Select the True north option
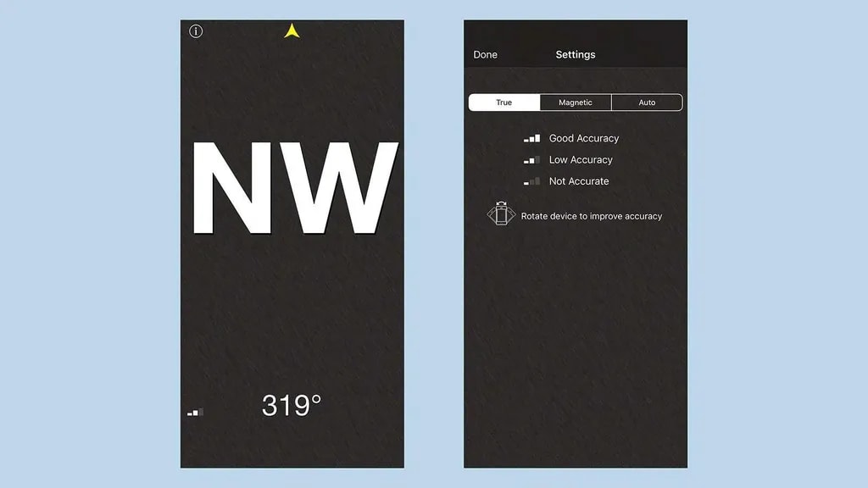Image resolution: width=868 pixels, height=488 pixels. point(504,103)
